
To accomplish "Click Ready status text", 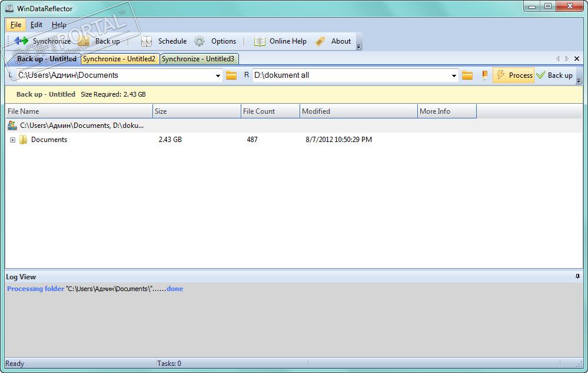I will (15, 364).
